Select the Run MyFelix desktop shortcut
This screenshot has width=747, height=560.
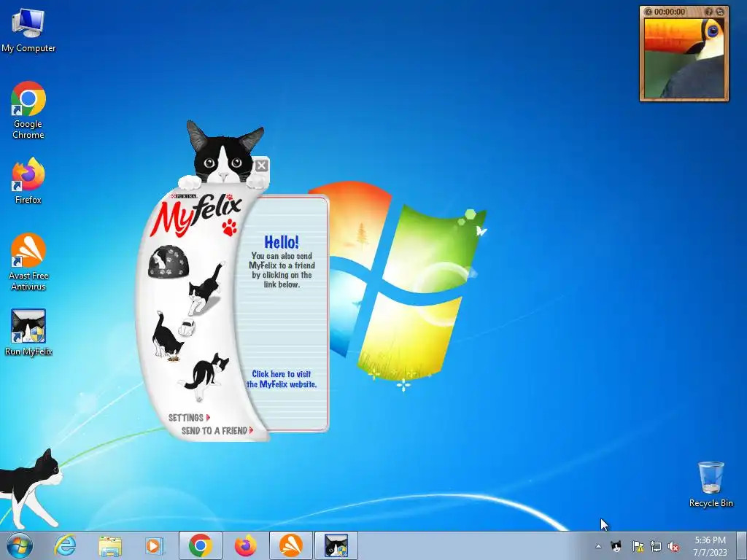click(28, 332)
